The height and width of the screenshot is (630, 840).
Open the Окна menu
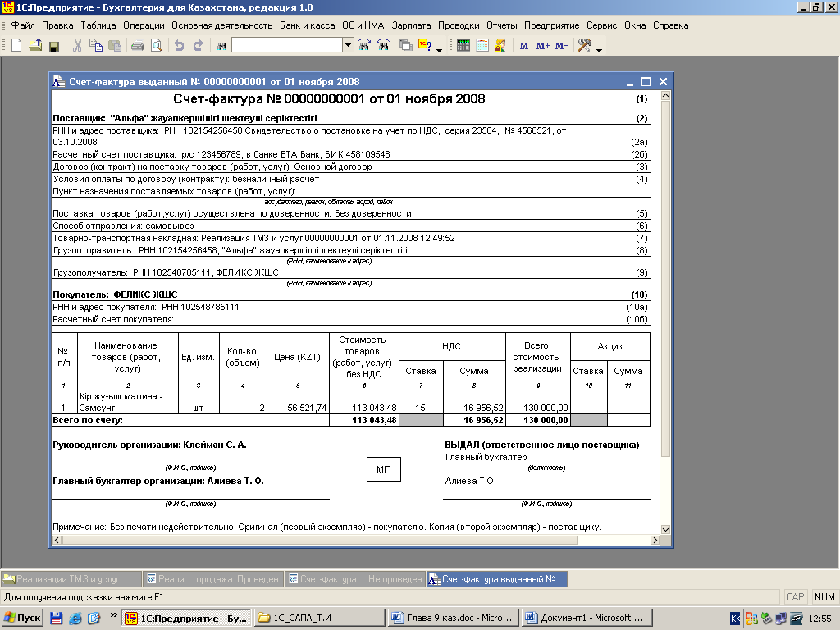click(634, 25)
